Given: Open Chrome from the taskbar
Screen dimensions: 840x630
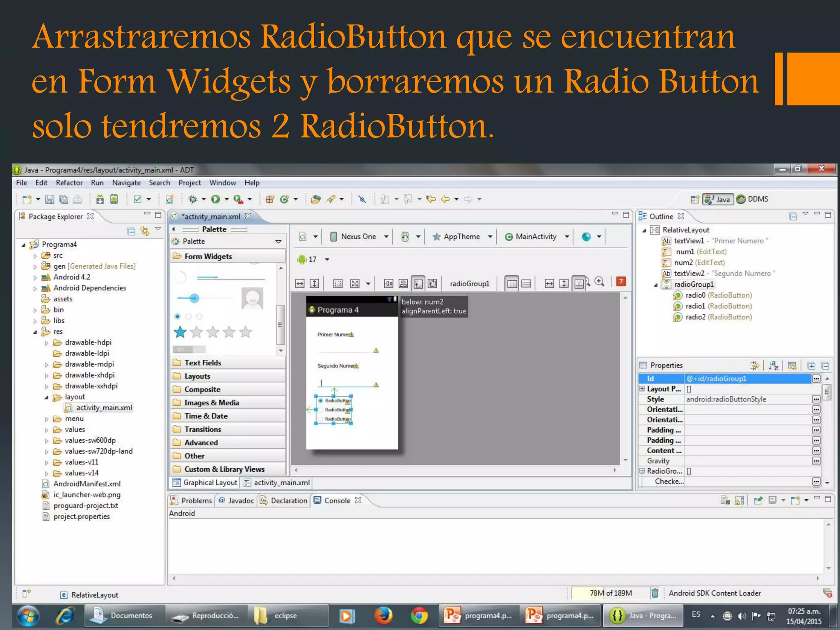Looking at the screenshot, I should 419,616.
